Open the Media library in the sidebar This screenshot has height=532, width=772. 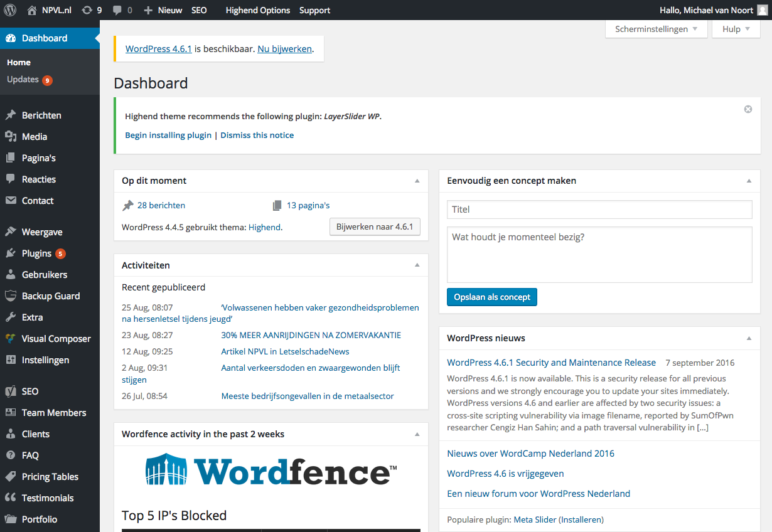click(x=34, y=137)
